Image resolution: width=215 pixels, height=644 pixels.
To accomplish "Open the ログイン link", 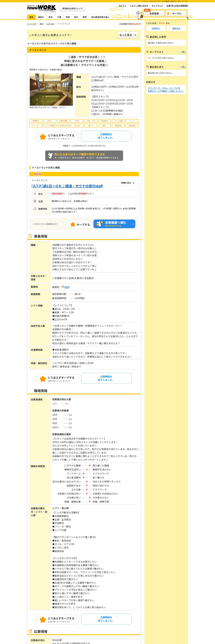I will click(122, 6).
